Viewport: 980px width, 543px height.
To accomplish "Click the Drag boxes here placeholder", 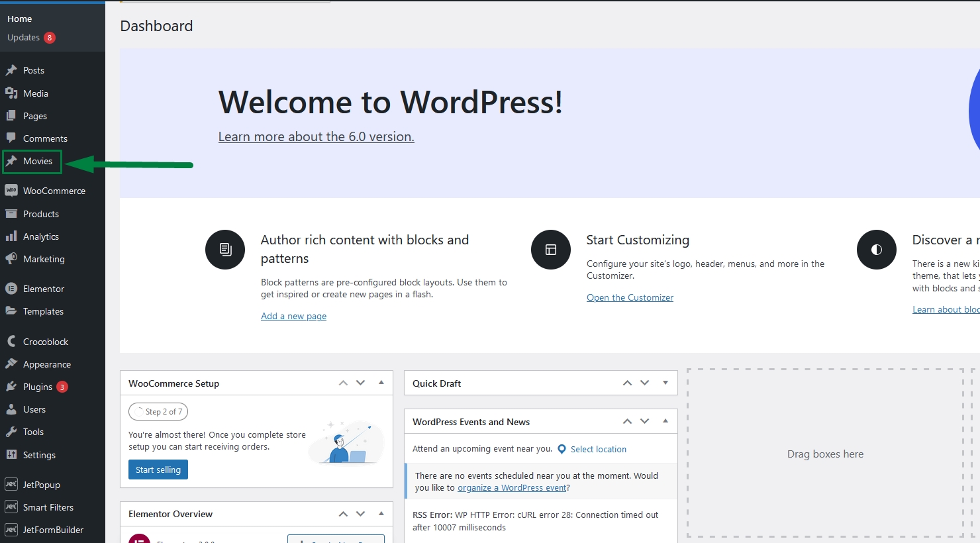I will point(825,454).
